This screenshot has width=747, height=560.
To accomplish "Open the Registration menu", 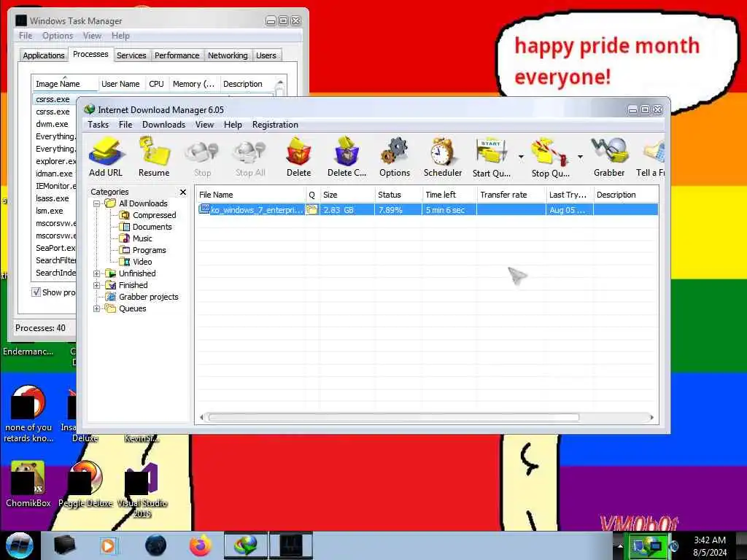I will click(x=275, y=125).
